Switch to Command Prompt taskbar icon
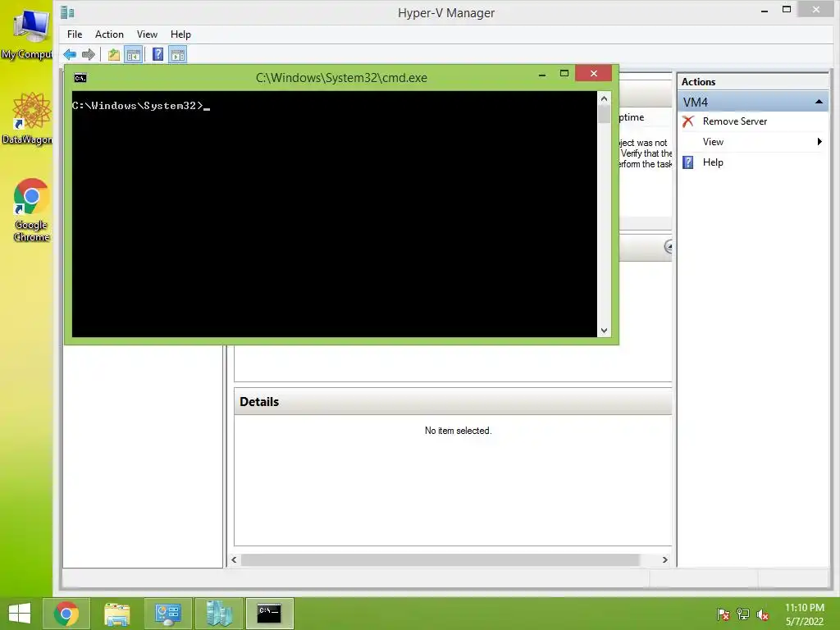This screenshot has width=840, height=630. pos(269,614)
